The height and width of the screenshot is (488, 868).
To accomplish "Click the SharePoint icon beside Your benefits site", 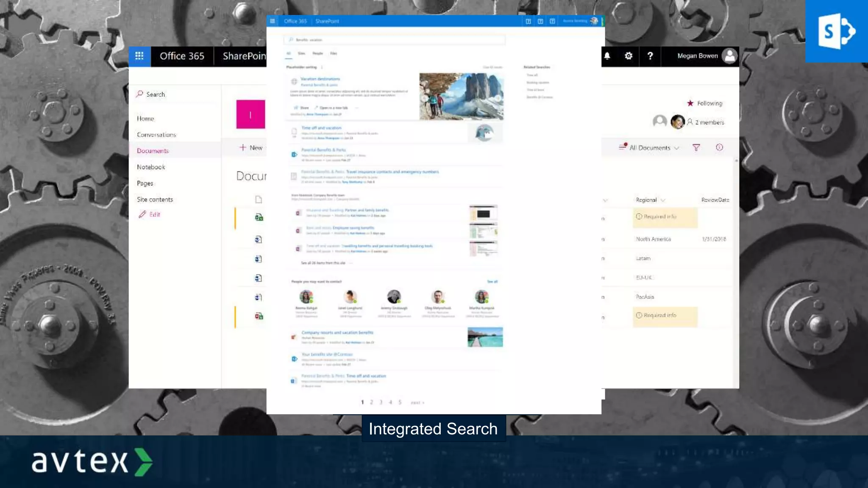I will [x=294, y=359].
